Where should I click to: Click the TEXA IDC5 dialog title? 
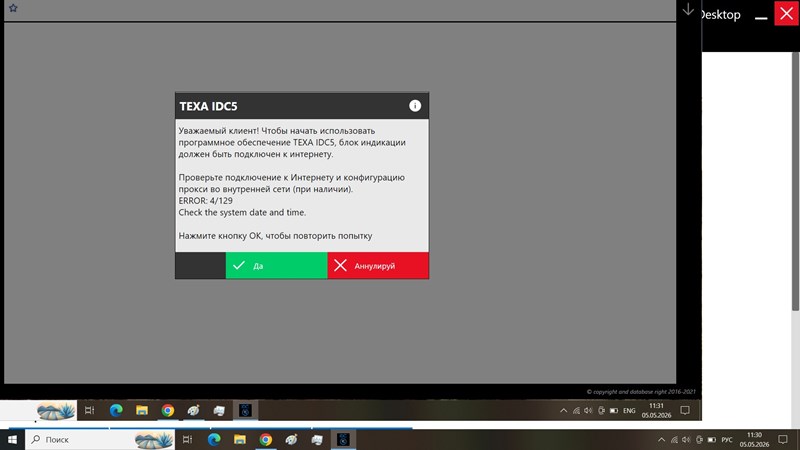pos(208,106)
